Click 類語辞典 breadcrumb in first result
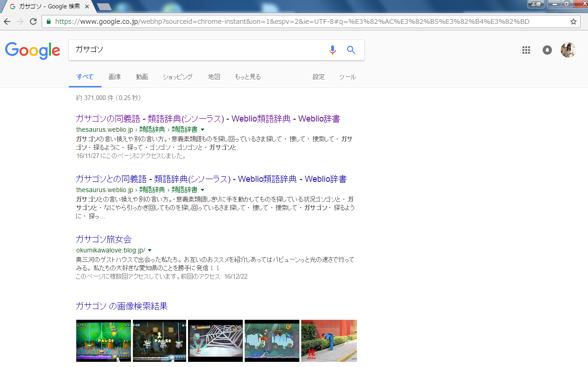Screen dimensions: 588x367 click(x=152, y=130)
